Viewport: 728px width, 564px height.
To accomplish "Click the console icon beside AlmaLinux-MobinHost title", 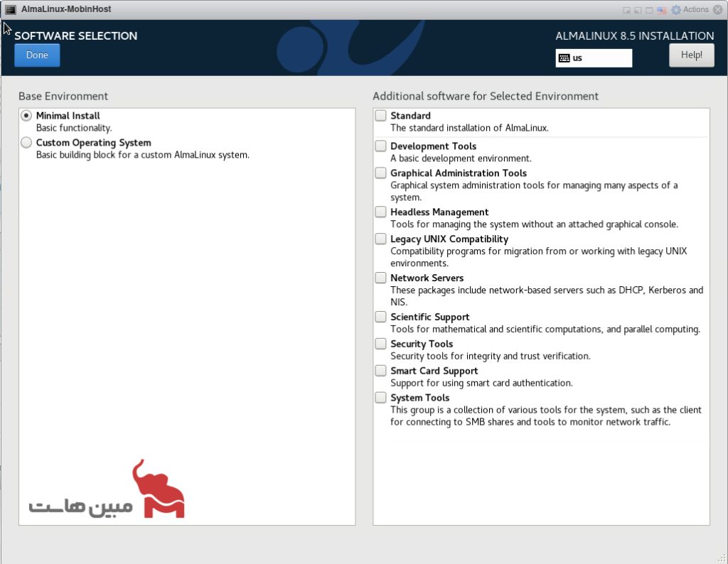I will [11, 9].
